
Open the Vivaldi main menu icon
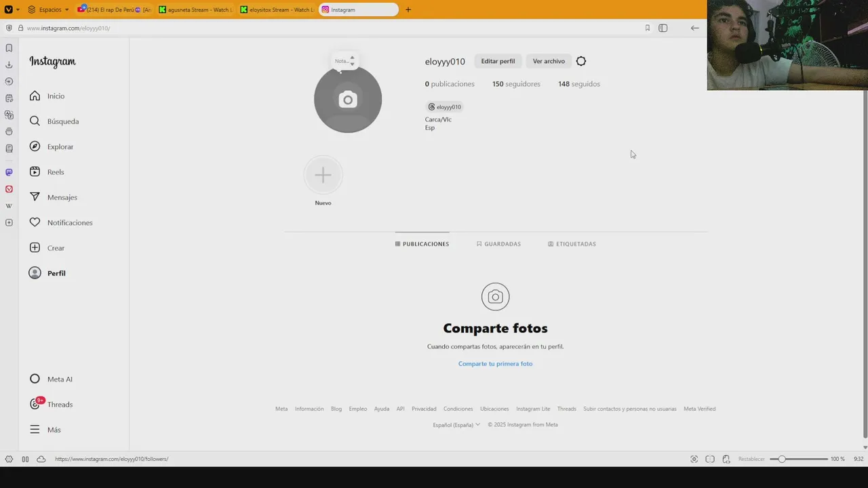pyautogui.click(x=8, y=9)
